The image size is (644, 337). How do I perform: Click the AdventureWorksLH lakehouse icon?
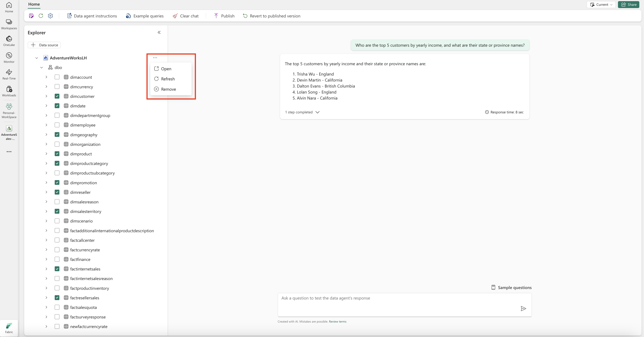[46, 58]
